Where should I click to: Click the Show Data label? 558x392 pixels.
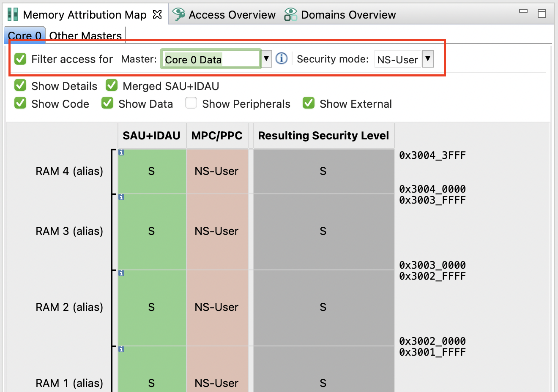pos(146,103)
